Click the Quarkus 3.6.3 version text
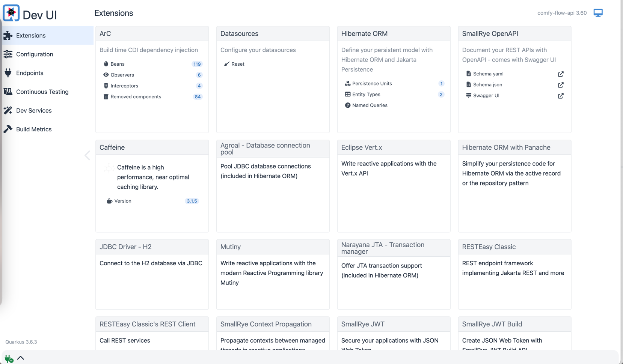 click(x=21, y=342)
